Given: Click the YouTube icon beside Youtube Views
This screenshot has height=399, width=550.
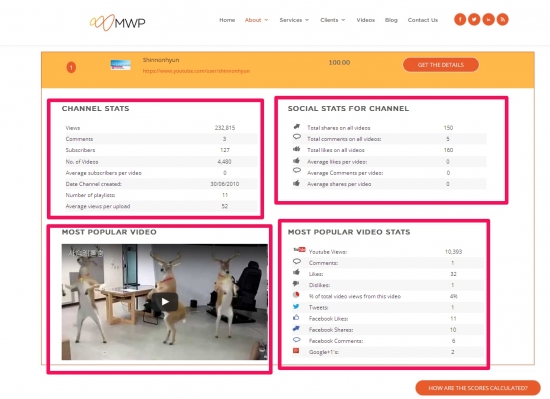Looking at the screenshot, I should [299, 250].
